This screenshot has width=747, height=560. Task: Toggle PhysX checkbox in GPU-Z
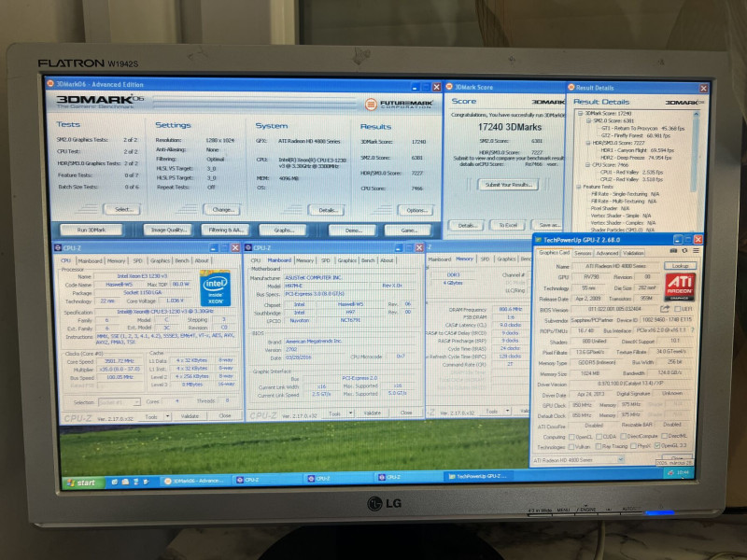point(633,446)
